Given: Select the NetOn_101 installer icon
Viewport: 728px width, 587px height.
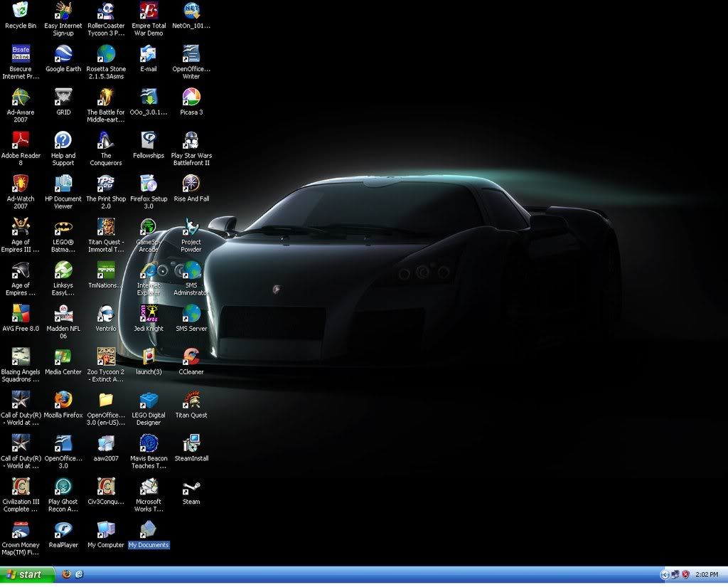Looking at the screenshot, I should 191,11.
